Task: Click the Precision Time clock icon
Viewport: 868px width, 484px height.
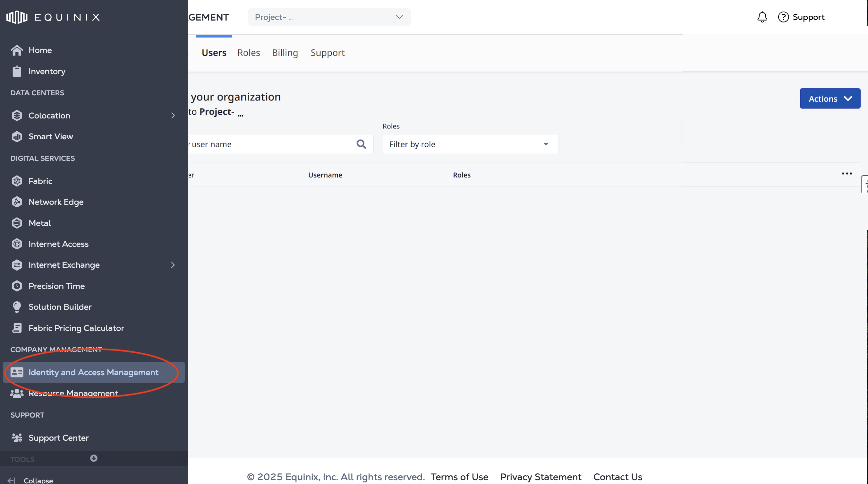Action: (x=17, y=286)
